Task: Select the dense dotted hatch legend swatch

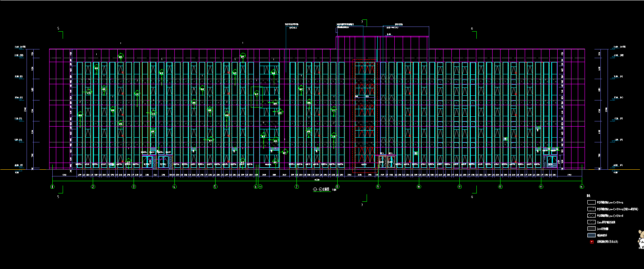Action: (x=591, y=229)
